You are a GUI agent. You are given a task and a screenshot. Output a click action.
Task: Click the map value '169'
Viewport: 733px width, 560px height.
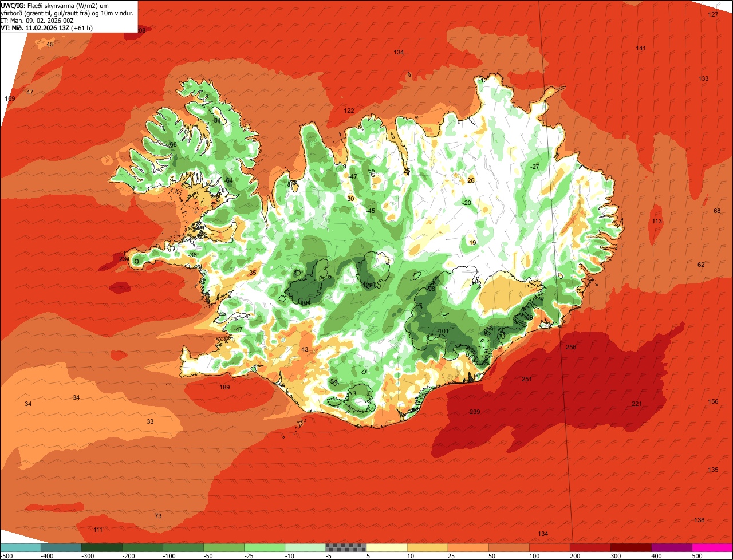point(10,99)
